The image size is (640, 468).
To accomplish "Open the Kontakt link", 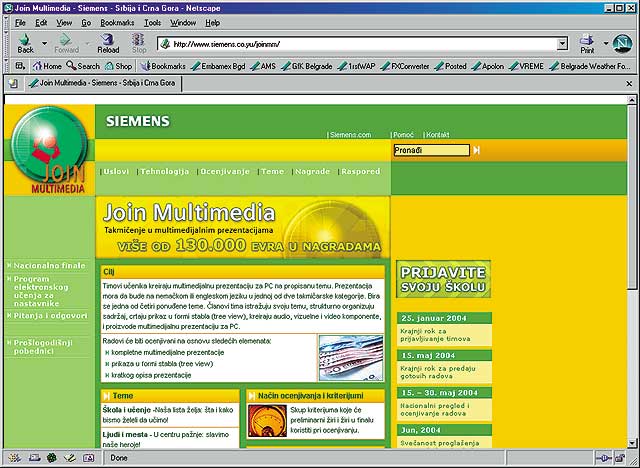I will point(438,135).
